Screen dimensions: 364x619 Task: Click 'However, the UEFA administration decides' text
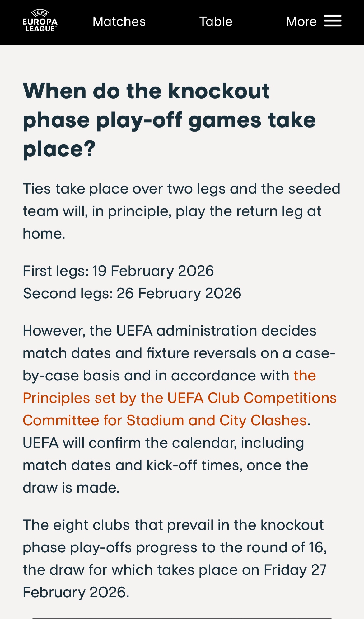[x=169, y=331]
